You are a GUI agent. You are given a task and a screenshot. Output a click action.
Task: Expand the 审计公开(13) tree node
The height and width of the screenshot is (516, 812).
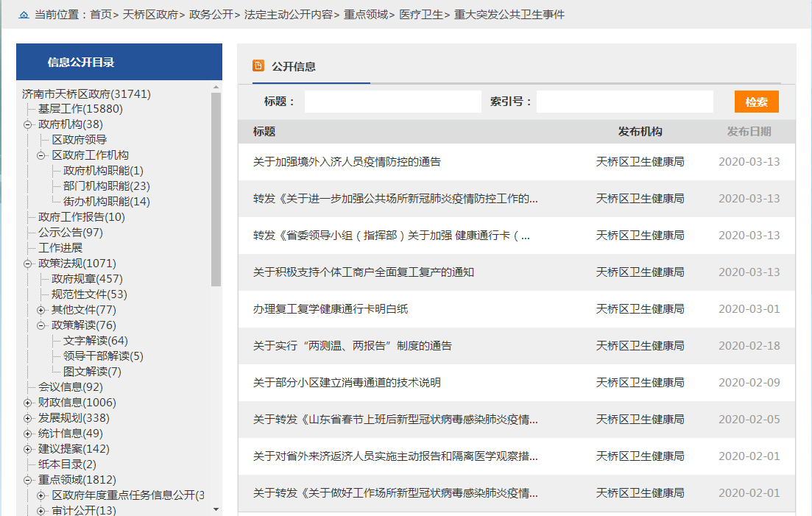[41, 512]
